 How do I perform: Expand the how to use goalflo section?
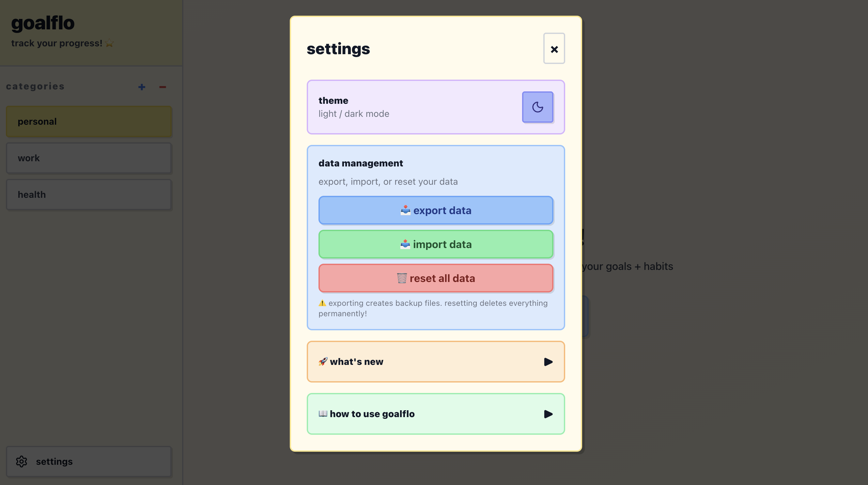[435, 414]
